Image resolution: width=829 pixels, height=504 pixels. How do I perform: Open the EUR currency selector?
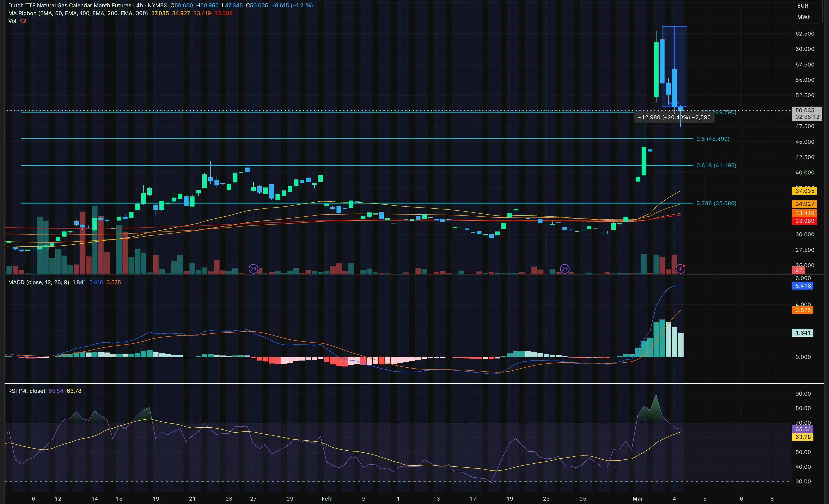tap(803, 6)
